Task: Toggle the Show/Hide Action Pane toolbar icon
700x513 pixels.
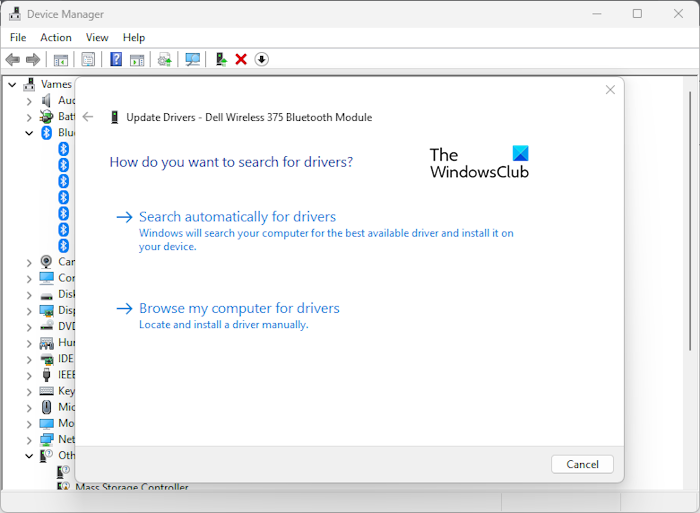Action: pyautogui.click(x=137, y=59)
